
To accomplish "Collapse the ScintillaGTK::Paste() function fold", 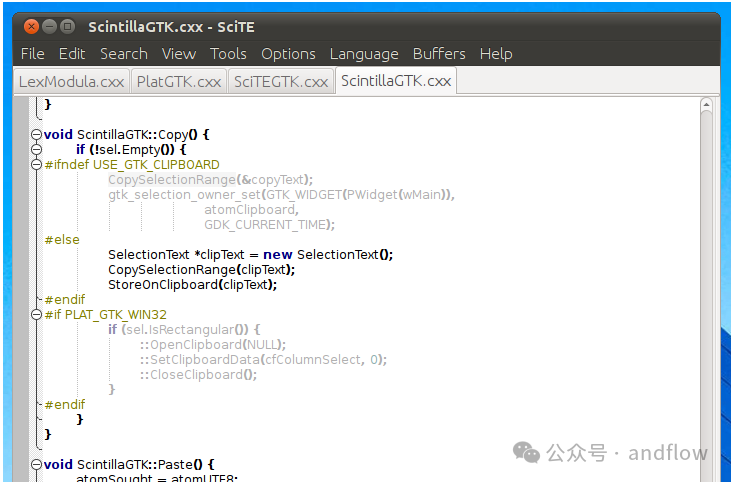I will [36, 465].
